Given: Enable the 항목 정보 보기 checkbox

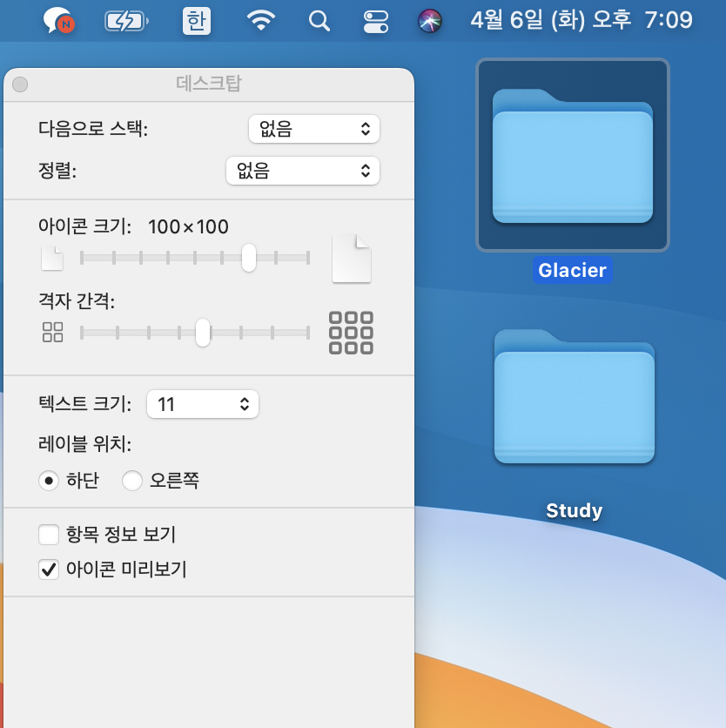Looking at the screenshot, I should (x=48, y=535).
